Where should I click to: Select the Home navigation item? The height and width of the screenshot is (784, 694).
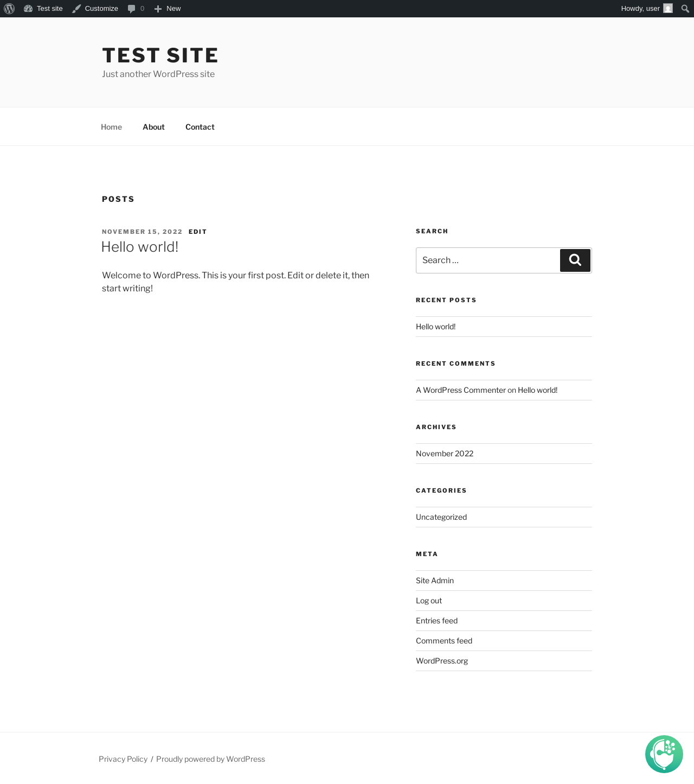coord(111,127)
